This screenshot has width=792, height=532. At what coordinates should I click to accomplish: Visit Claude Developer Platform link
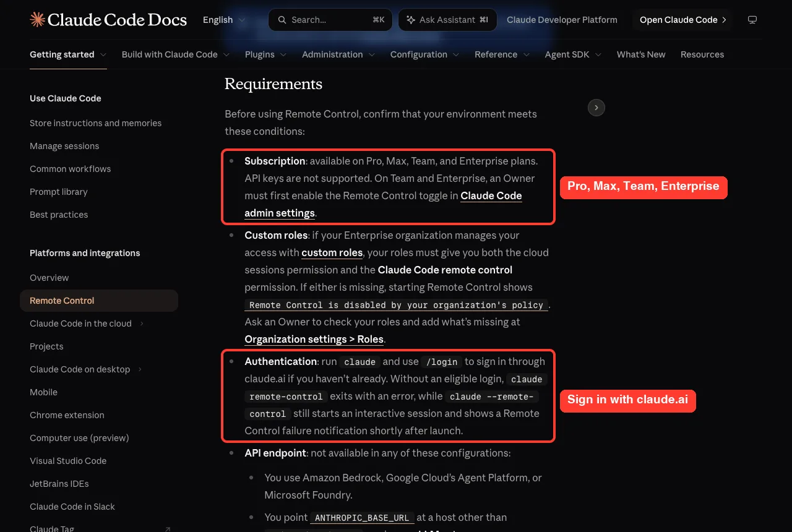pyautogui.click(x=562, y=20)
